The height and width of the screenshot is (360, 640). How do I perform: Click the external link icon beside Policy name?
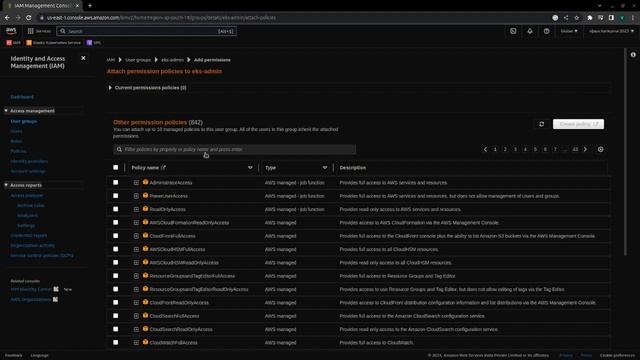click(163, 168)
